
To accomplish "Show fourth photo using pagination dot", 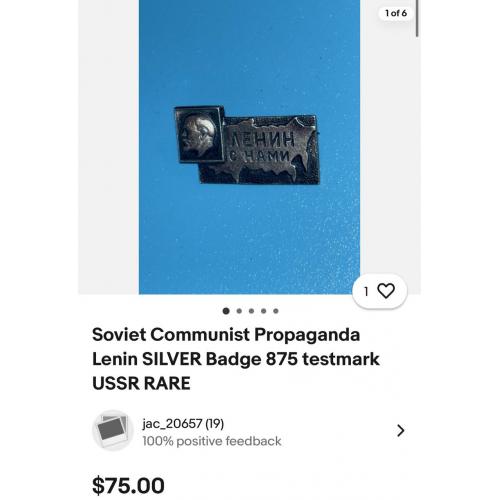I will pyautogui.click(x=264, y=311).
